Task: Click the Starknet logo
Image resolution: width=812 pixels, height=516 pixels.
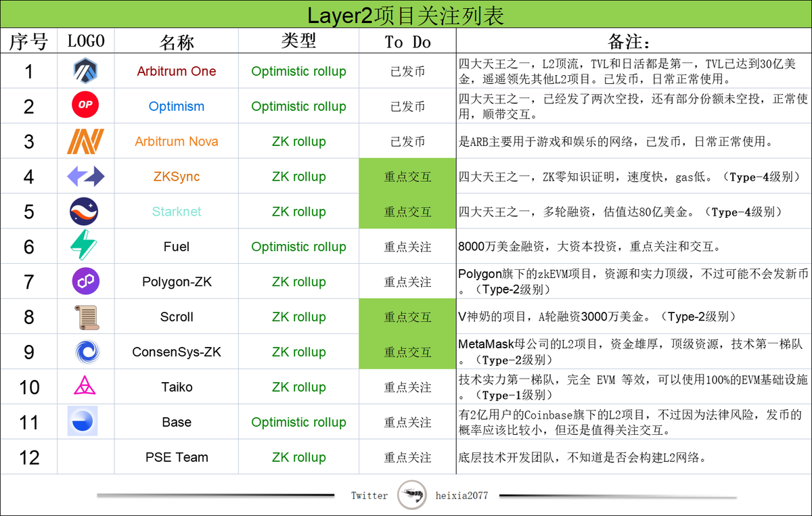Action: [x=85, y=211]
